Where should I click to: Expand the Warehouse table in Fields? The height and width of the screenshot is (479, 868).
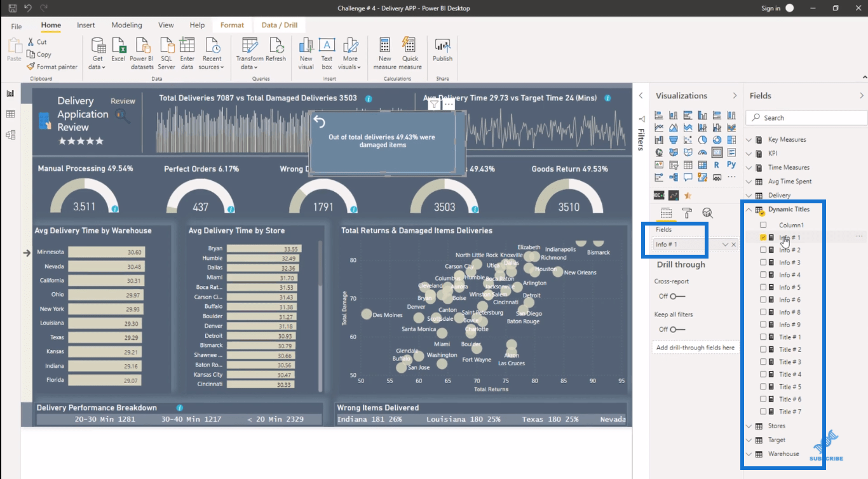[x=749, y=454]
